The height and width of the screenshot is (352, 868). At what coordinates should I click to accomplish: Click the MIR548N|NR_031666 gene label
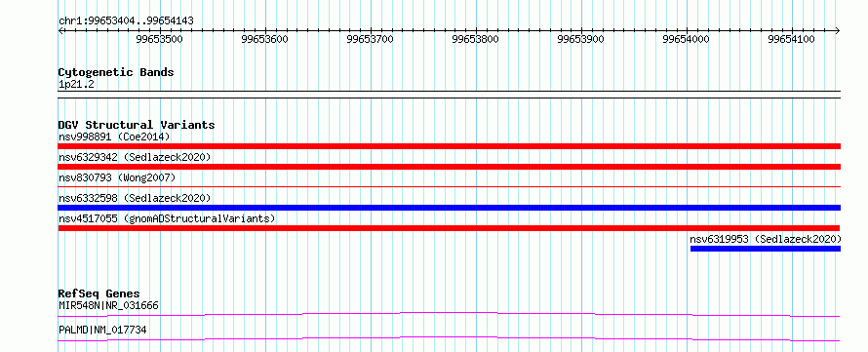(109, 305)
